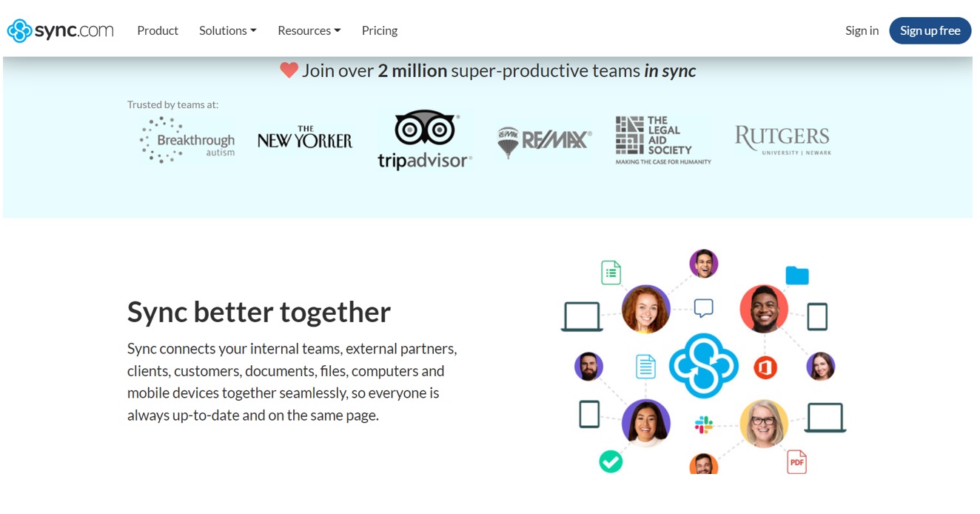This screenshot has width=980, height=514.
Task: Click the sync.com logo in the header
Action: (x=61, y=30)
